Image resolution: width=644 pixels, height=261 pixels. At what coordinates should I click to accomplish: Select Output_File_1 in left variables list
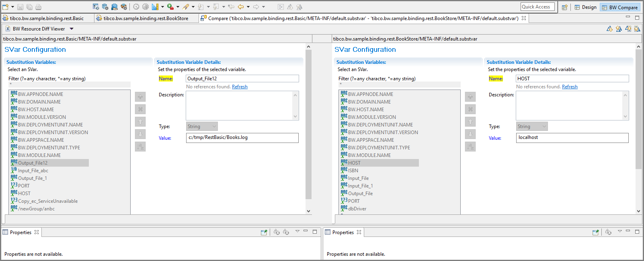(32, 178)
